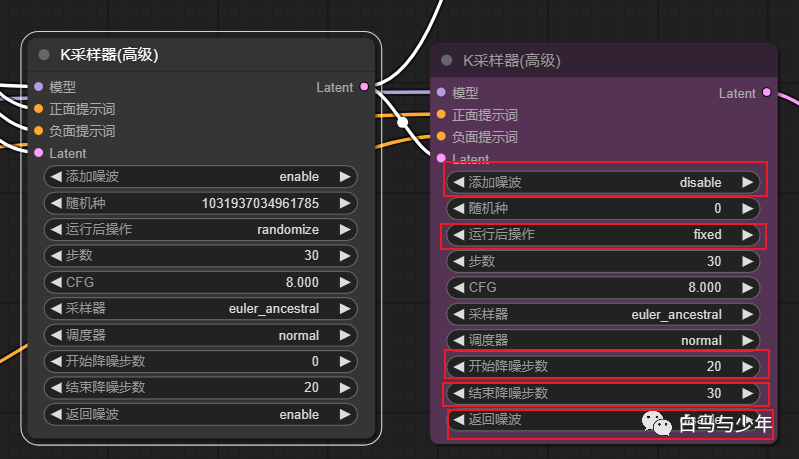Open the 采样器 euler_ancestral dropdown on the left node
Viewport: 799px width, 459px height.
click(x=200, y=309)
